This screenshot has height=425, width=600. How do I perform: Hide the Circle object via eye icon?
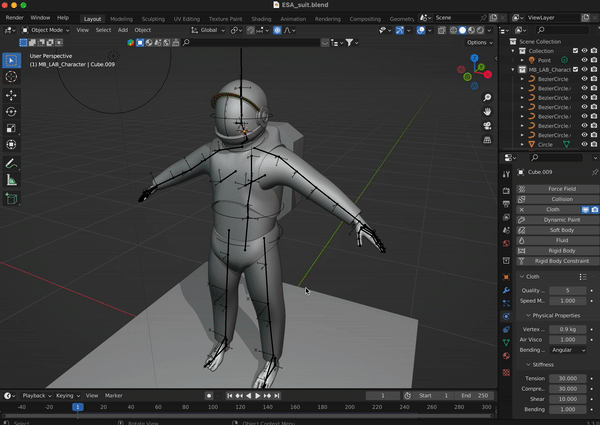point(584,145)
